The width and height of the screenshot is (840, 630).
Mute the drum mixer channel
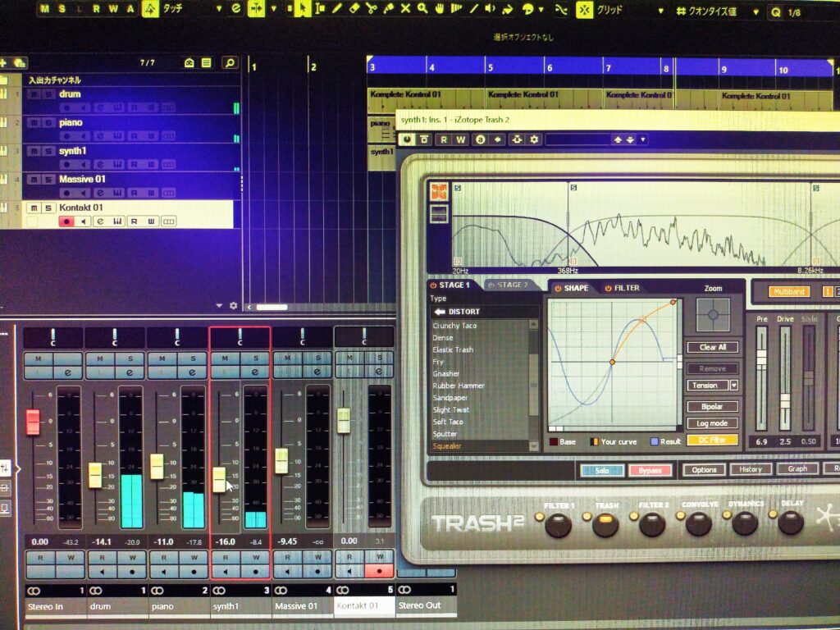[100, 358]
